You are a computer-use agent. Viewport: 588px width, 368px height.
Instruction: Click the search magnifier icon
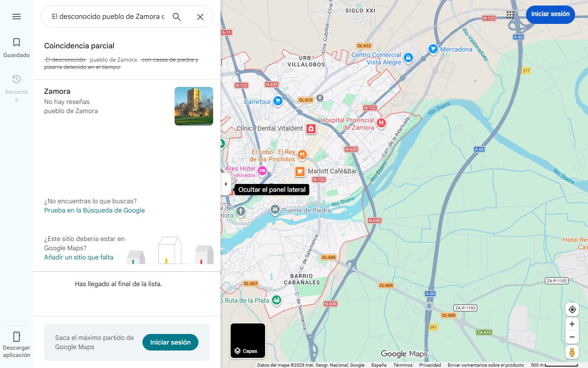click(x=176, y=17)
